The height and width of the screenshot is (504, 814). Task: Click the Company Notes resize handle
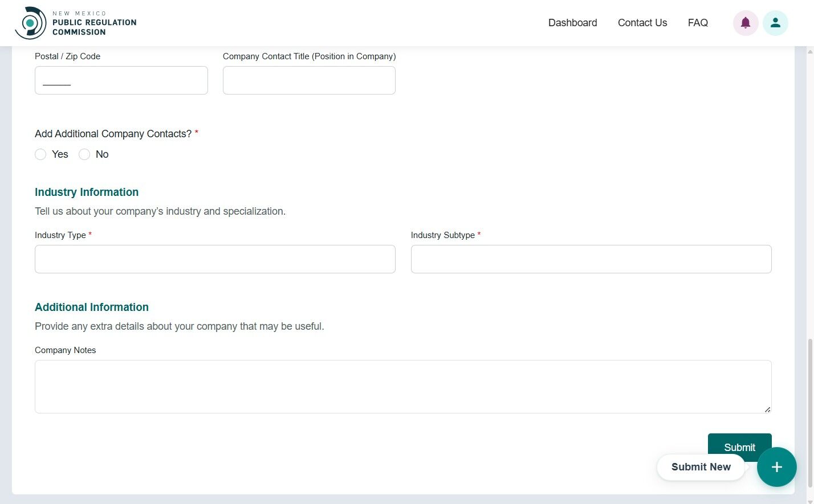point(768,410)
